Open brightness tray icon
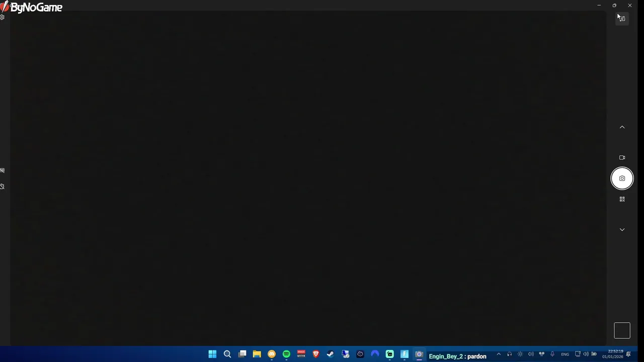The height and width of the screenshot is (362, 644). tap(520, 354)
